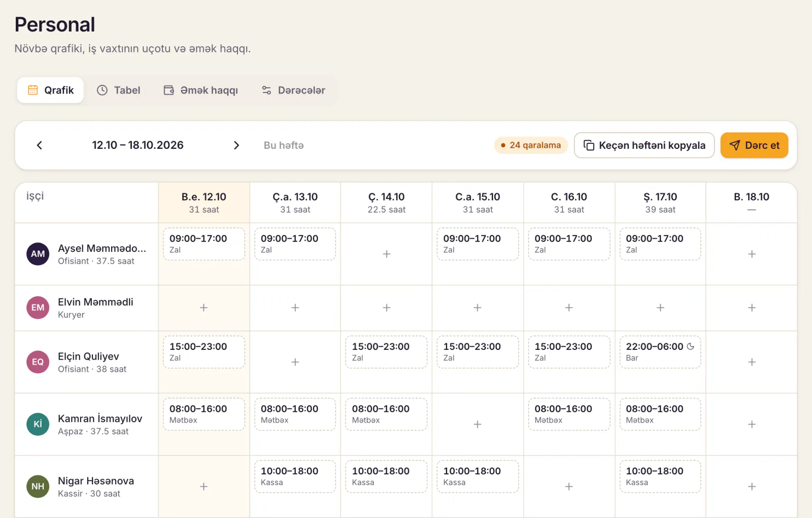Add shift for Nigar Həsənova on B. 18.10
Viewport: 812px width, 518px height.
[752, 487]
